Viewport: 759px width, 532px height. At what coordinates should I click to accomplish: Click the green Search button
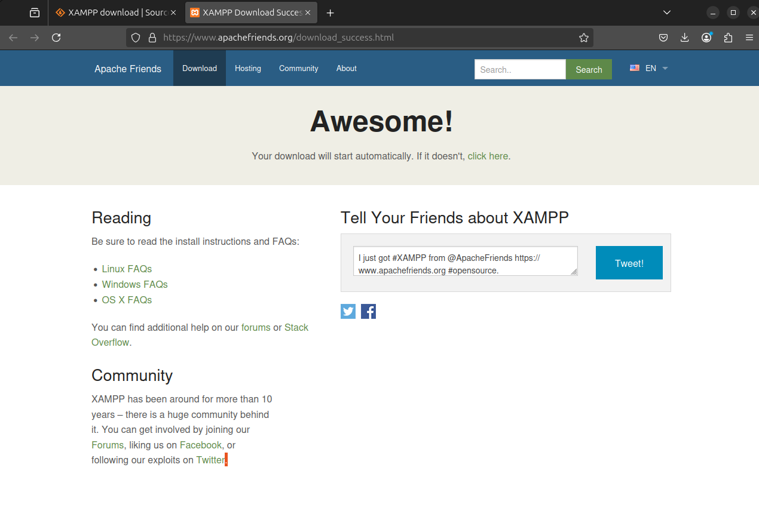click(x=589, y=69)
